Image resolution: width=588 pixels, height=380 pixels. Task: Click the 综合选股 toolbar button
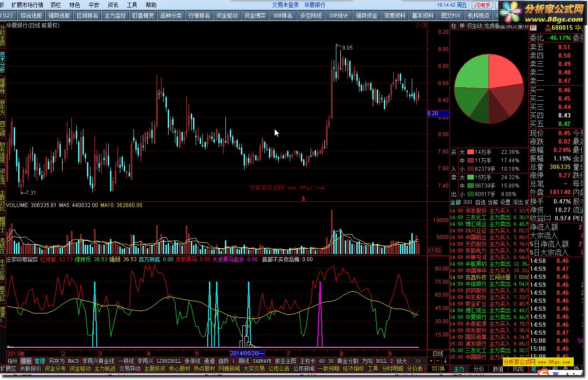pos(31,16)
